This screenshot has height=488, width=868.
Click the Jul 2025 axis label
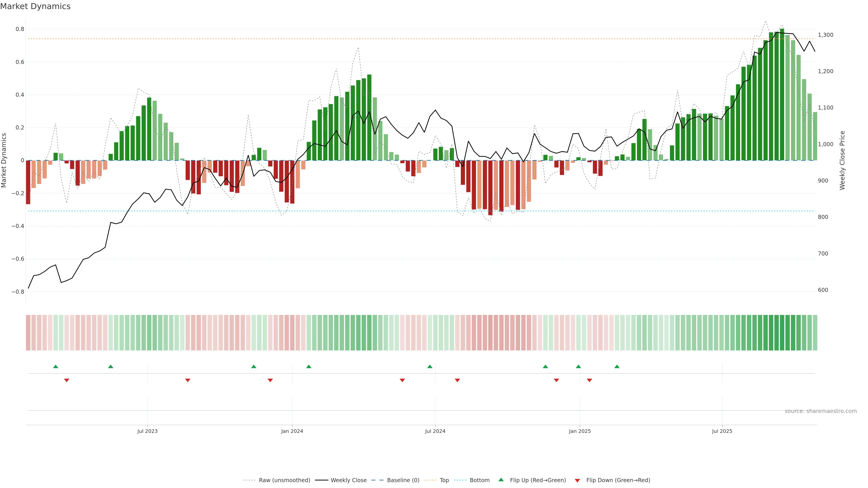pyautogui.click(x=722, y=431)
